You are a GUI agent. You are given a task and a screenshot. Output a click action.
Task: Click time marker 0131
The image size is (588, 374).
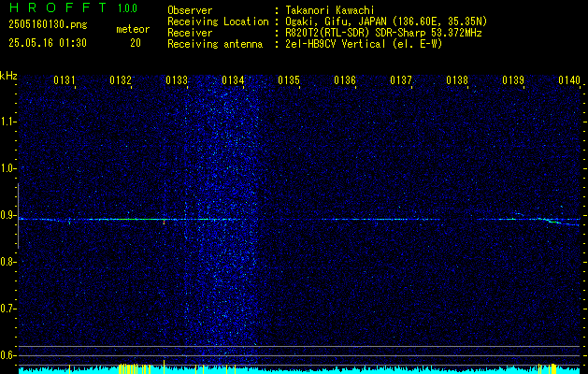(65, 79)
